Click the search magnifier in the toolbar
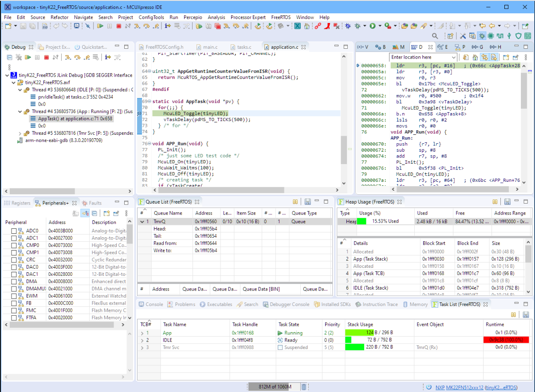 coord(435,36)
